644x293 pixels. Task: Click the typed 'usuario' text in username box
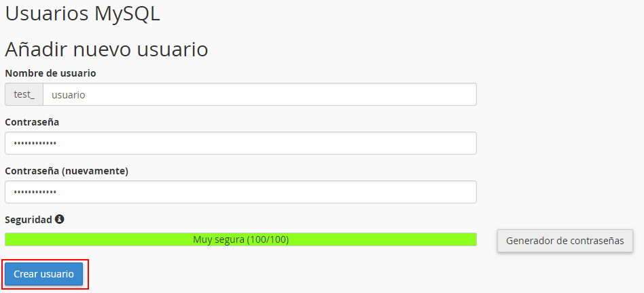click(69, 95)
